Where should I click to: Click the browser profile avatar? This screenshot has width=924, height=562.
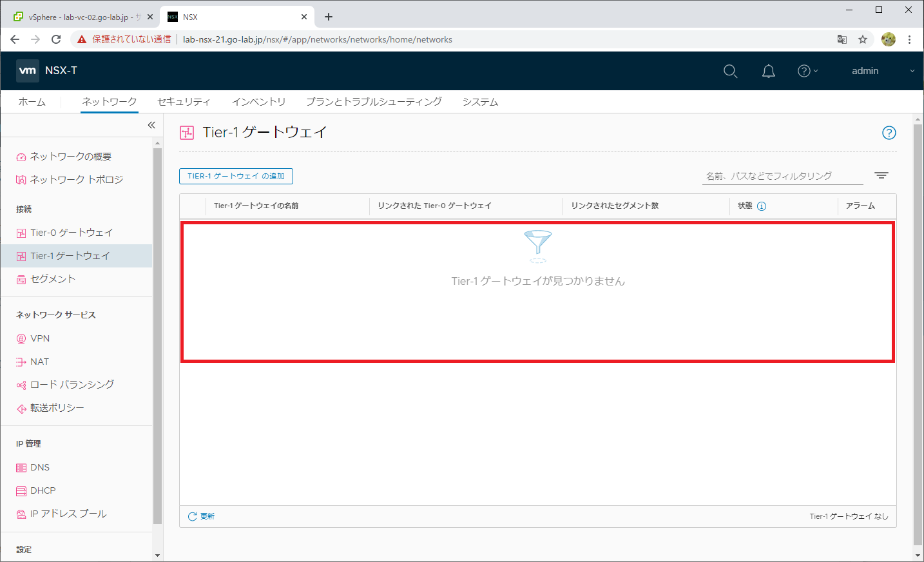point(889,39)
